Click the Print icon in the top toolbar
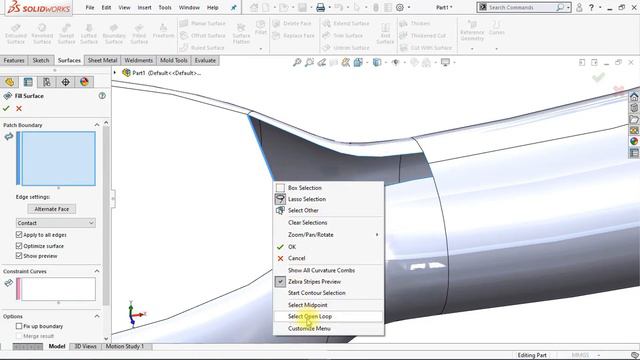 point(321,7)
